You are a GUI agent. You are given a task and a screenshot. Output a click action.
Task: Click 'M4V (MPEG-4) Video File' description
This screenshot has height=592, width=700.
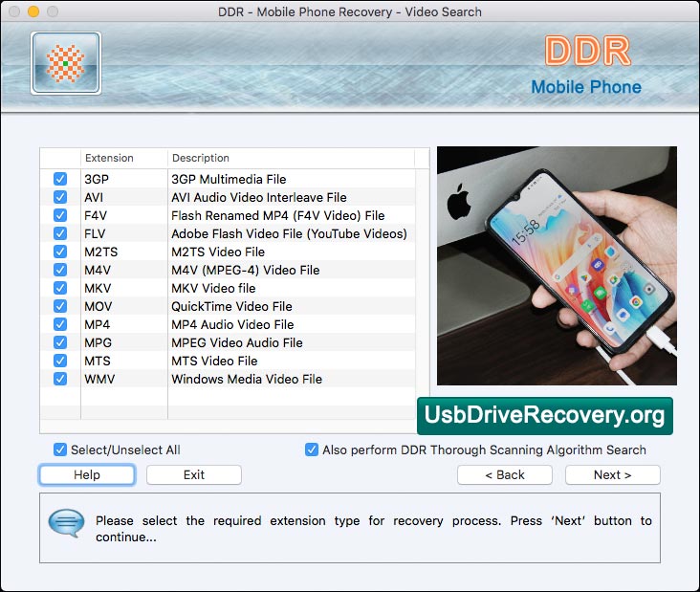pos(246,270)
